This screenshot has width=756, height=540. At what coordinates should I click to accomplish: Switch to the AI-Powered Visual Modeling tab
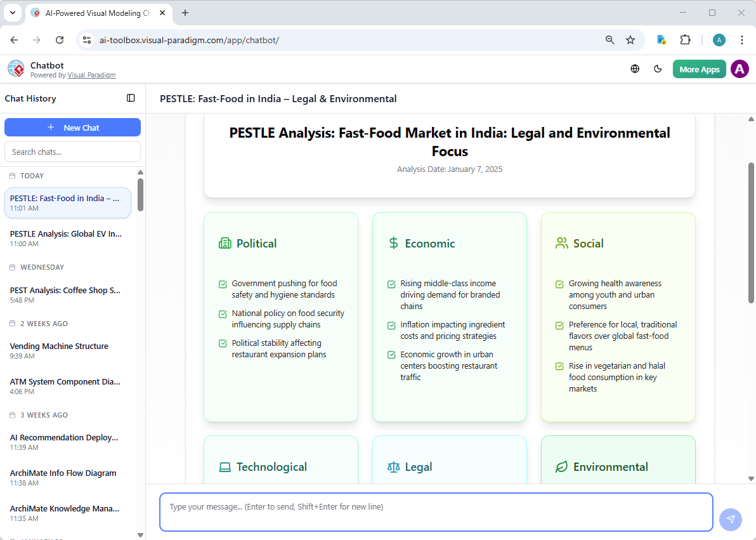[x=95, y=13]
